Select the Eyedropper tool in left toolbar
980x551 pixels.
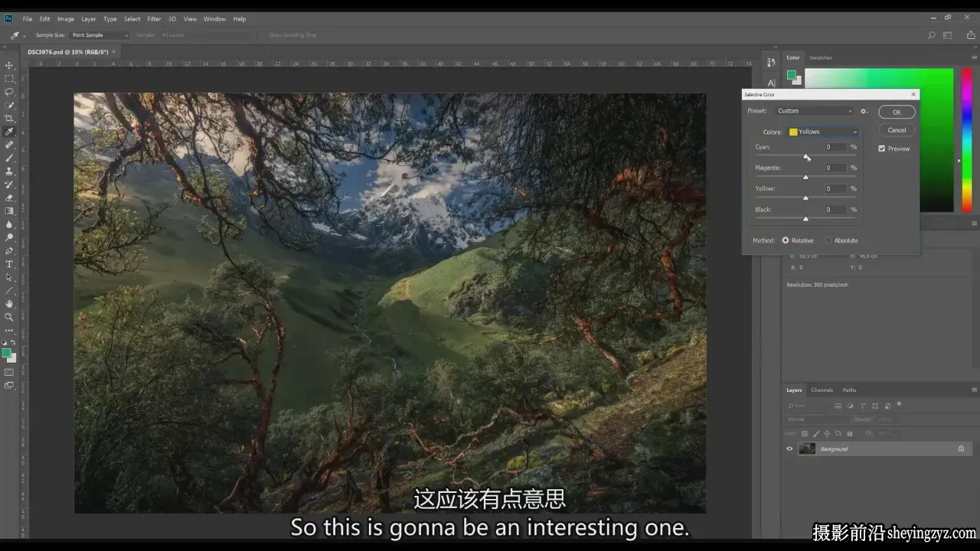(9, 132)
